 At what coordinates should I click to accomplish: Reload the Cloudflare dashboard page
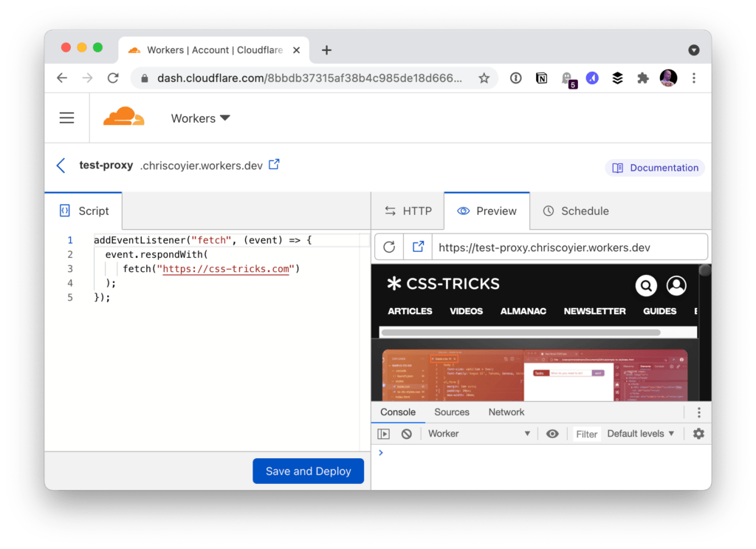pyautogui.click(x=113, y=78)
